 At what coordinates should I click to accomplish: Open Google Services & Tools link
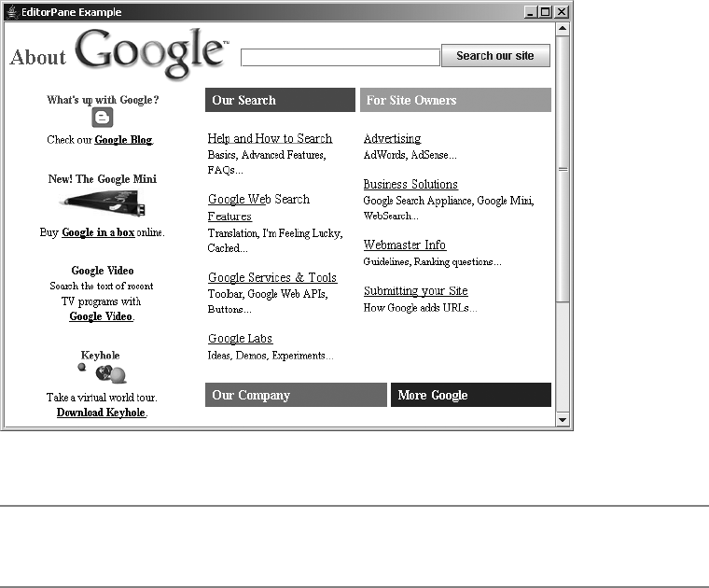coord(272,277)
